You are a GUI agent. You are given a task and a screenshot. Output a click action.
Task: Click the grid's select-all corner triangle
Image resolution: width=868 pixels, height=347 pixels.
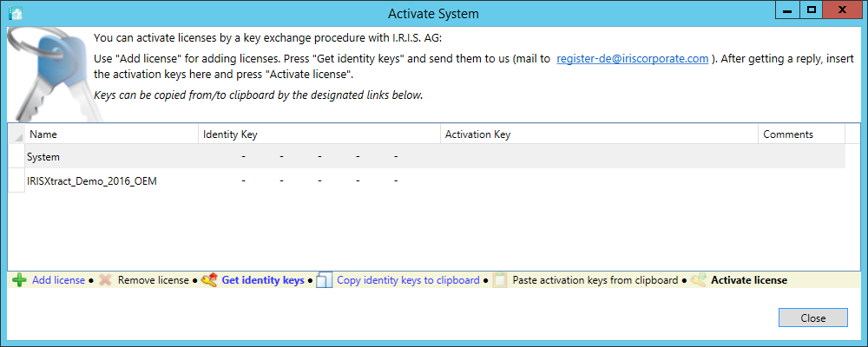(16, 135)
